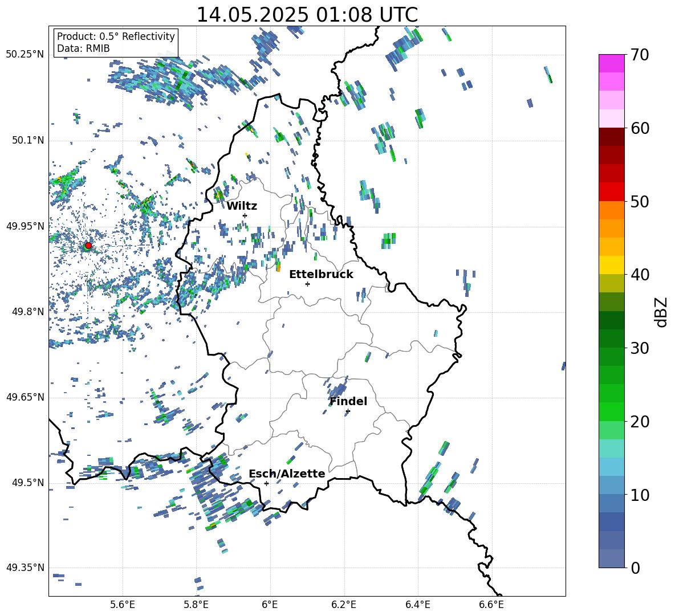Click the magenta top segment of colorbar

pyautogui.click(x=611, y=63)
